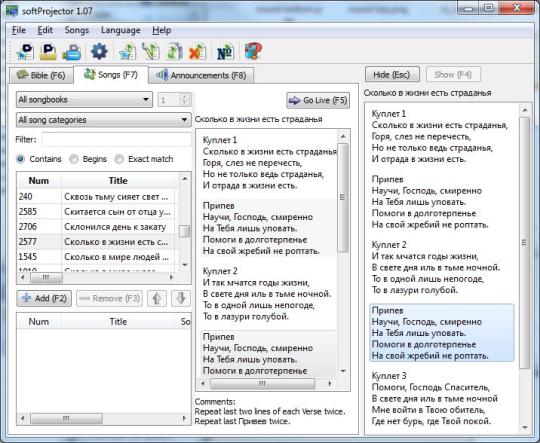Image resolution: width=540 pixels, height=443 pixels.
Task: Click the Go Live (F5) button
Action: point(318,101)
